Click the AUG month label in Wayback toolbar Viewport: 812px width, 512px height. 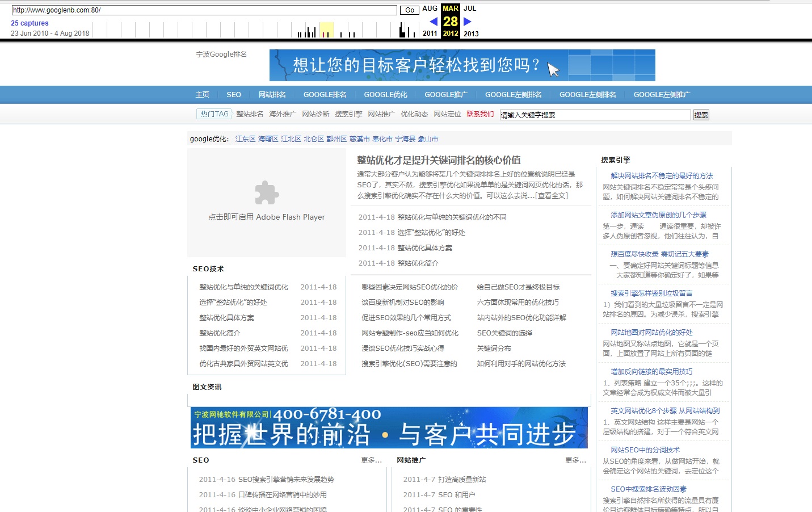click(430, 8)
